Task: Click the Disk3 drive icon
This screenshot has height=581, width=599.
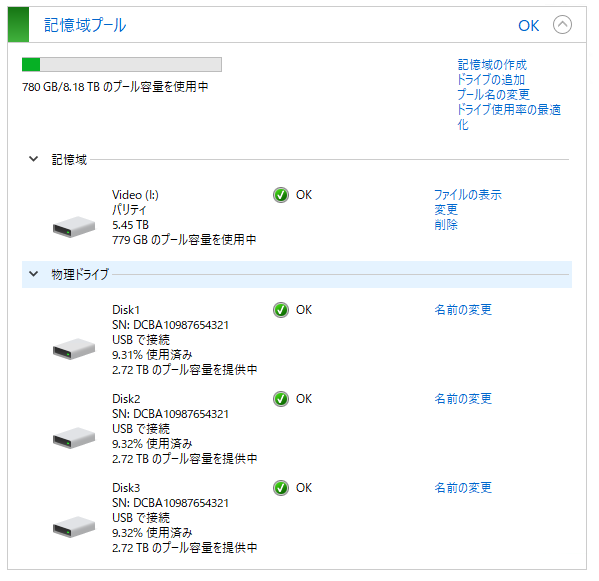Action: click(74, 527)
